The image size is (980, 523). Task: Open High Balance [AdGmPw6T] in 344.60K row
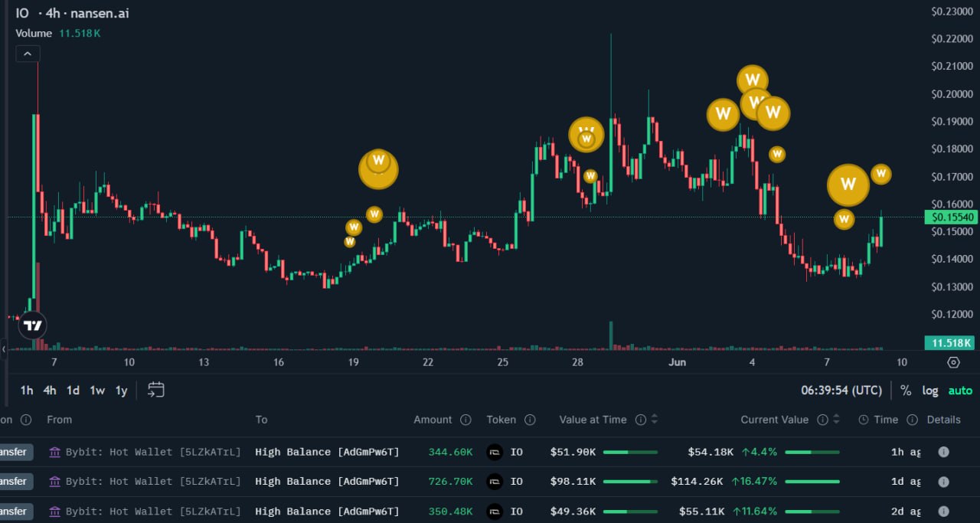[x=327, y=452]
